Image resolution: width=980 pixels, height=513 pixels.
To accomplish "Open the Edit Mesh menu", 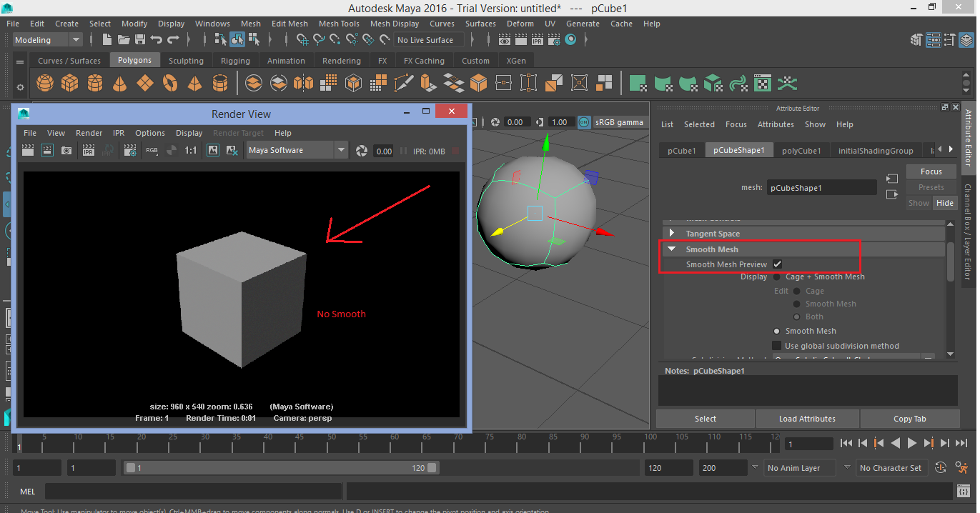I will [289, 24].
